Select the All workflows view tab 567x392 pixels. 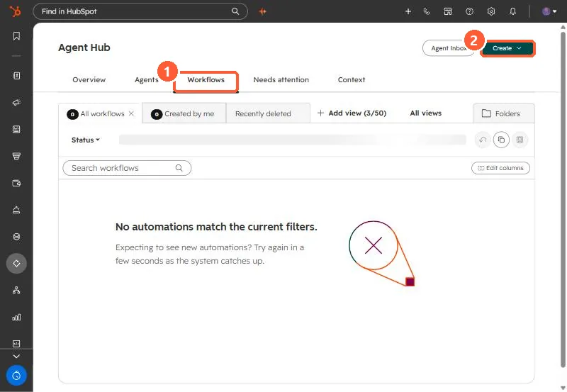click(100, 113)
